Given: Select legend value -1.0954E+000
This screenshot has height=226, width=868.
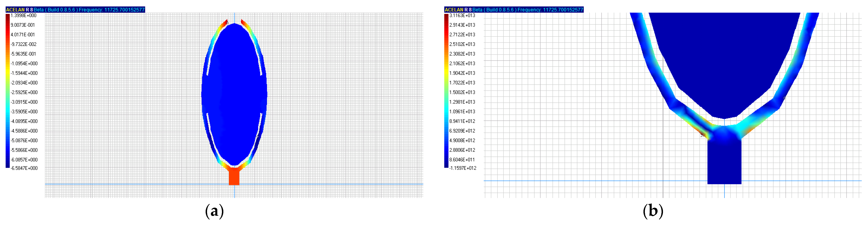Looking at the screenshot, I should point(24,63).
